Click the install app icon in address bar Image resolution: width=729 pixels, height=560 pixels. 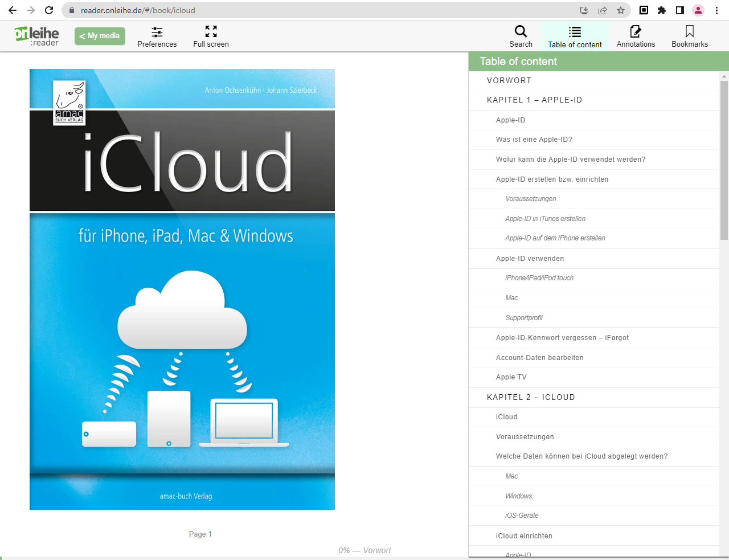(x=584, y=10)
